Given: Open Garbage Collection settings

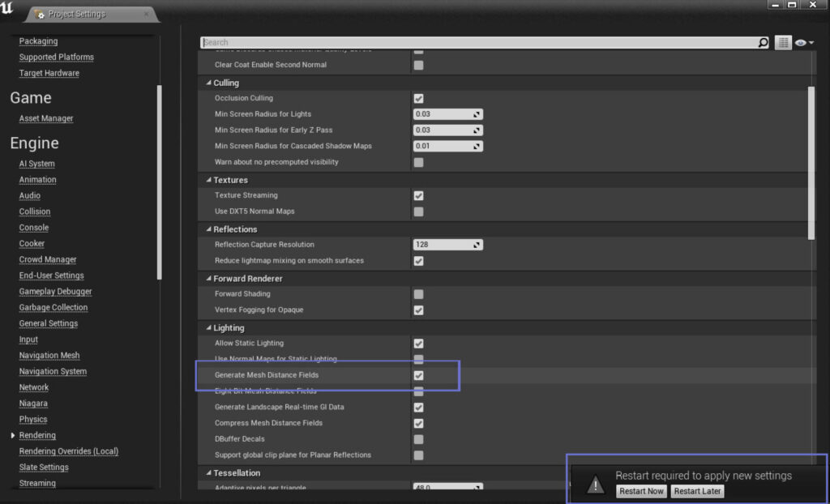Looking at the screenshot, I should (53, 307).
